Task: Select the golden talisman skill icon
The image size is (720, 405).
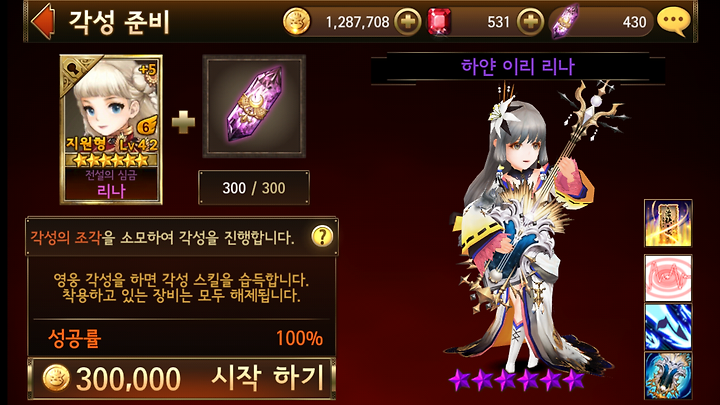Action: click(x=668, y=224)
